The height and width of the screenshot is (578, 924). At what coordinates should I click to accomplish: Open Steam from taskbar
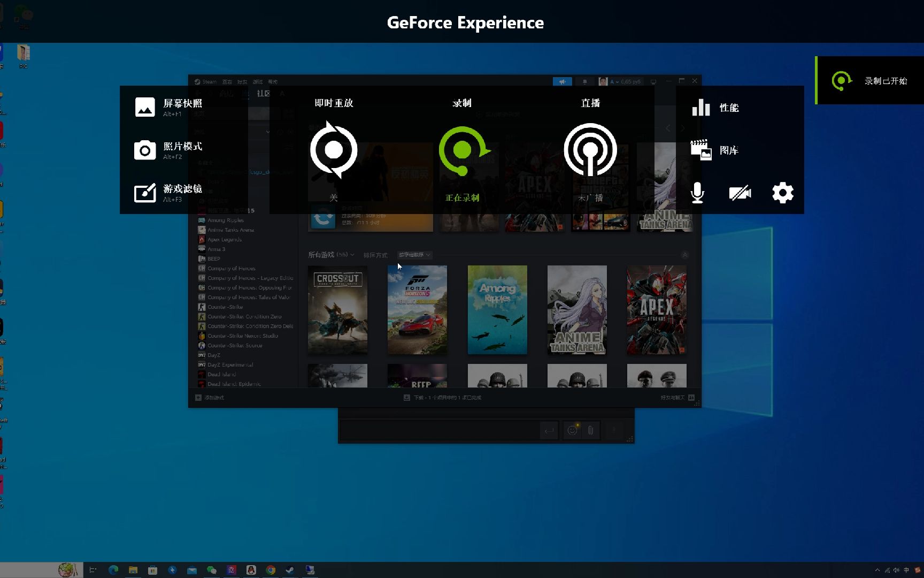click(x=290, y=570)
